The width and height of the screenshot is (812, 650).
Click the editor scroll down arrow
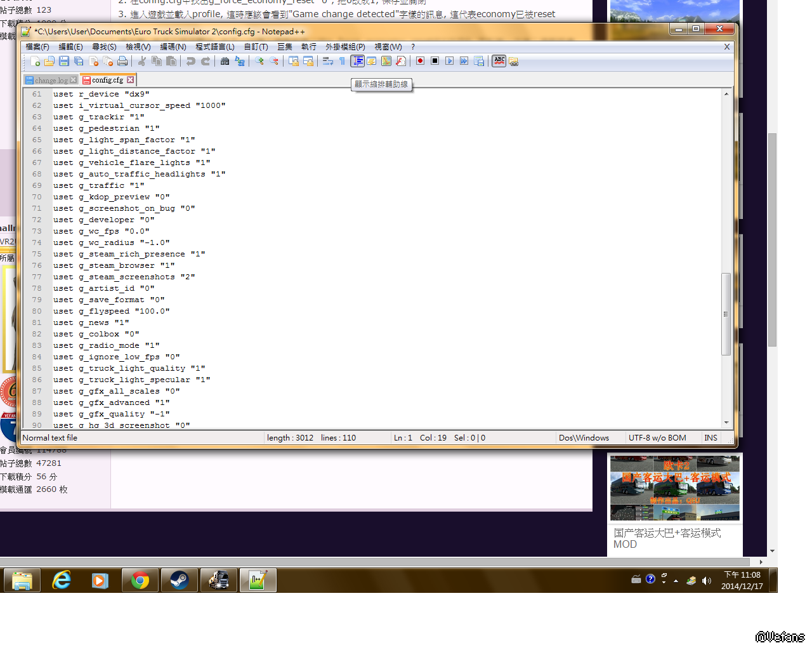pyautogui.click(x=726, y=423)
